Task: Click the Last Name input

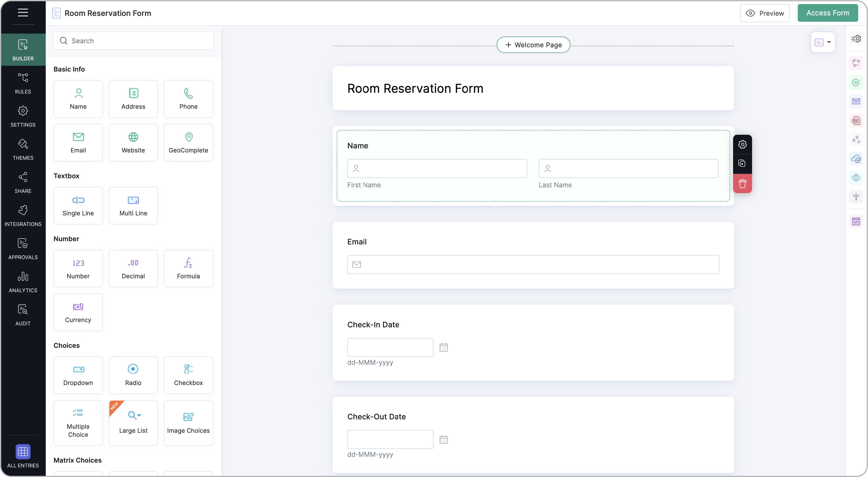Action: pyautogui.click(x=629, y=169)
